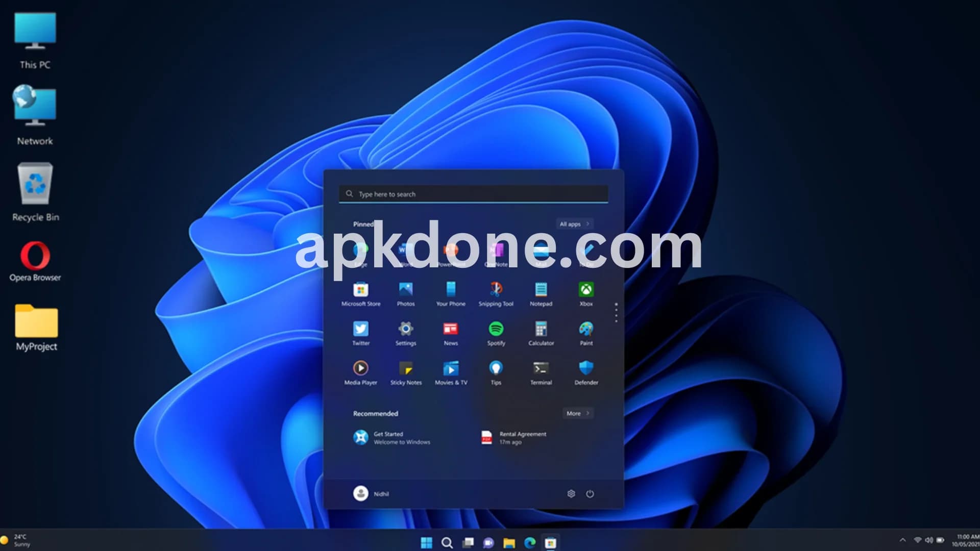Open Terminal
Viewport: 980px width, 551px height.
(x=541, y=373)
